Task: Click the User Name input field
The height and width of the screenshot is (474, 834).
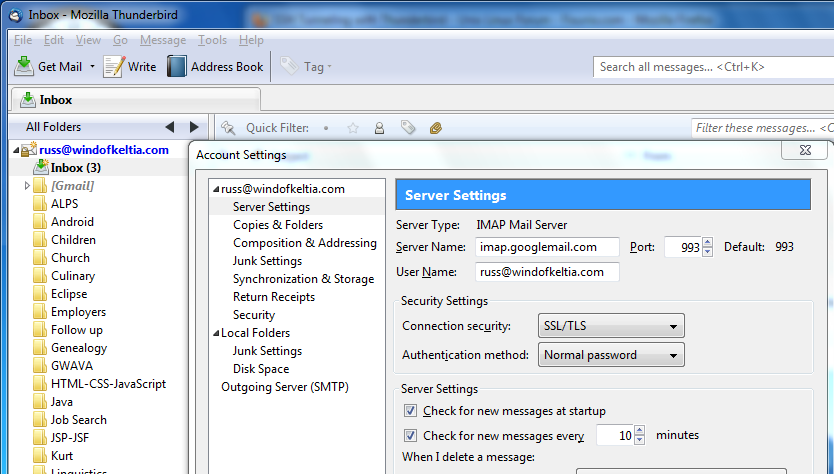Action: 547,272
